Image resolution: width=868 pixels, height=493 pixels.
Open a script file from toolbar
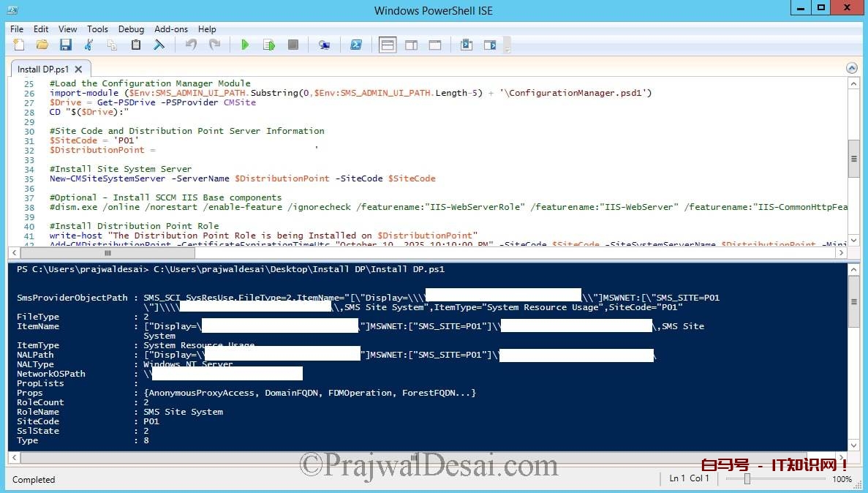(42, 45)
